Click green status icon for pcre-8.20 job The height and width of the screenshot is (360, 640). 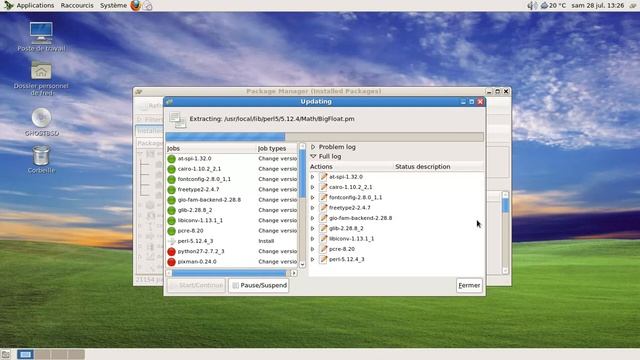171,231
